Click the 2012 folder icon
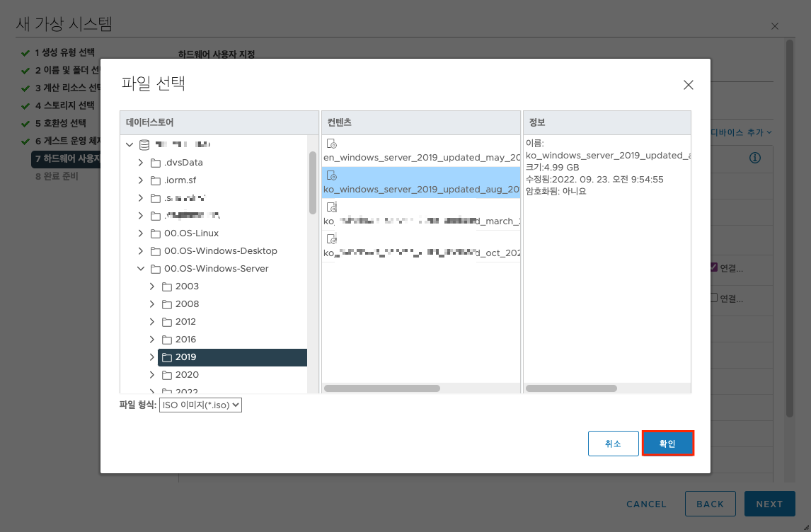 pyautogui.click(x=167, y=322)
